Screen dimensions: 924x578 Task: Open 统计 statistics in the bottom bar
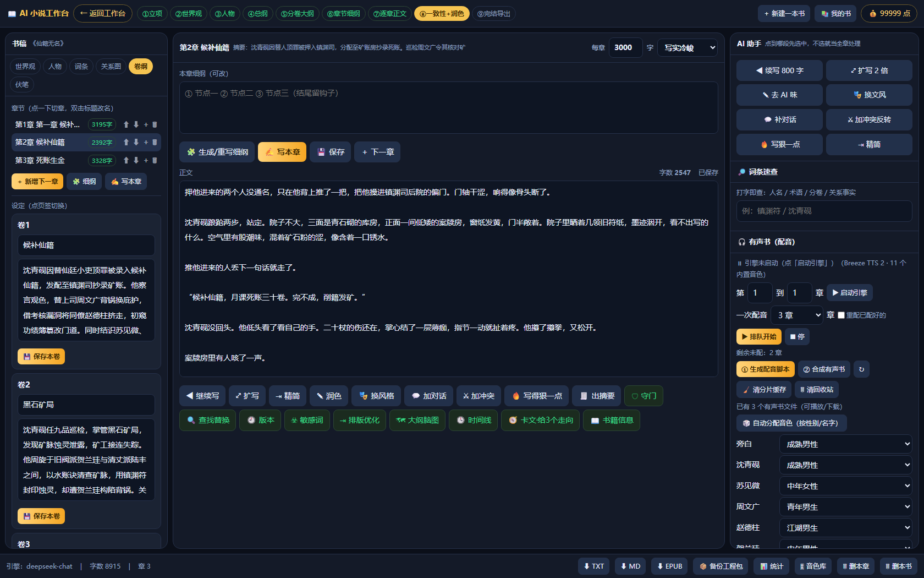[772, 566]
